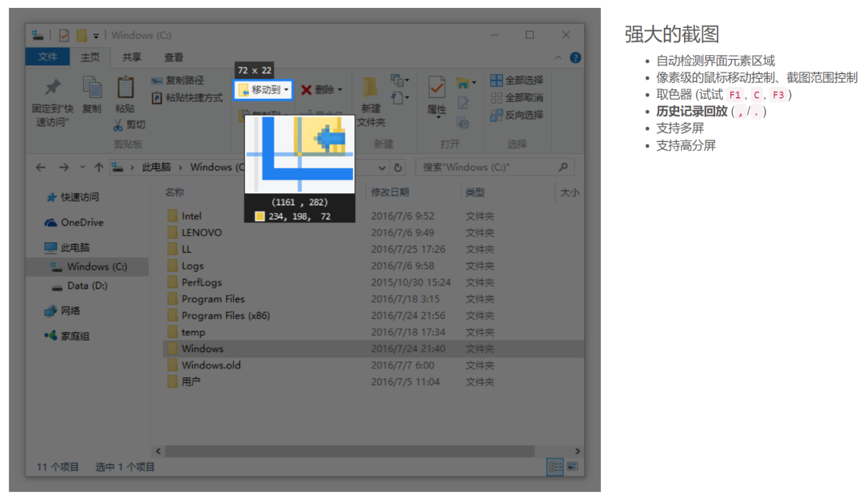Select This PC (此电脑) in sidebar
Screen dimensions: 862x504
tap(67, 247)
